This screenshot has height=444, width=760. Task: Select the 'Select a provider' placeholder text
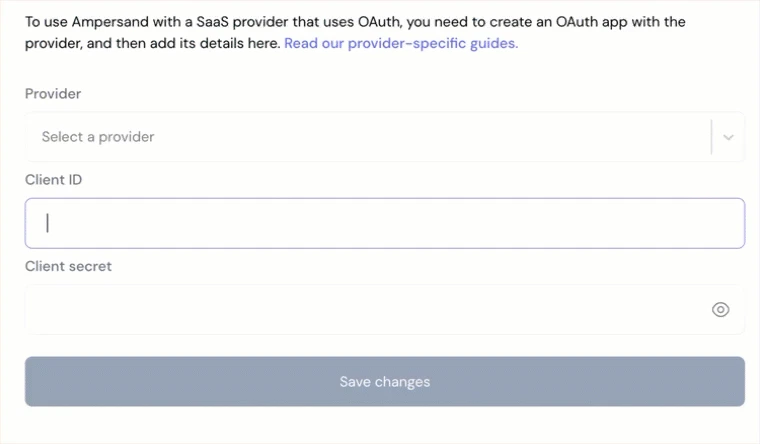[x=98, y=137]
